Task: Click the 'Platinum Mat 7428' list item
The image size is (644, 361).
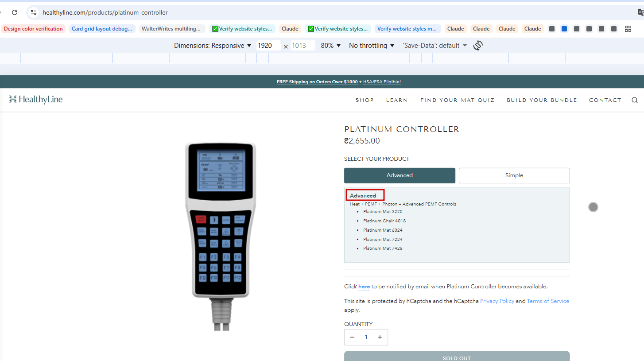Action: click(x=383, y=248)
